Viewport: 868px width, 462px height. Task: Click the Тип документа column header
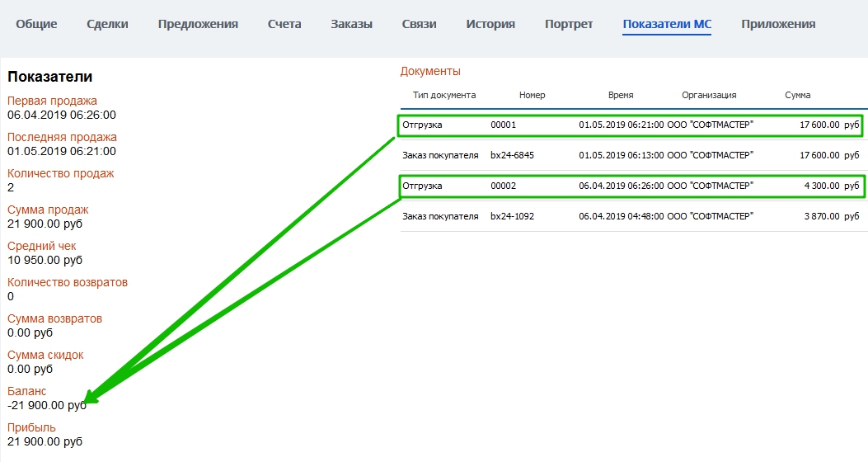point(444,95)
